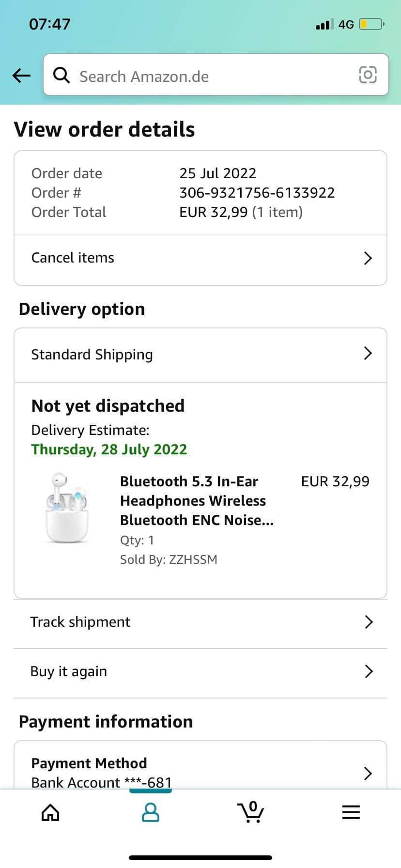Open the shopping cart icon
The image size is (401, 868).
tap(250, 811)
